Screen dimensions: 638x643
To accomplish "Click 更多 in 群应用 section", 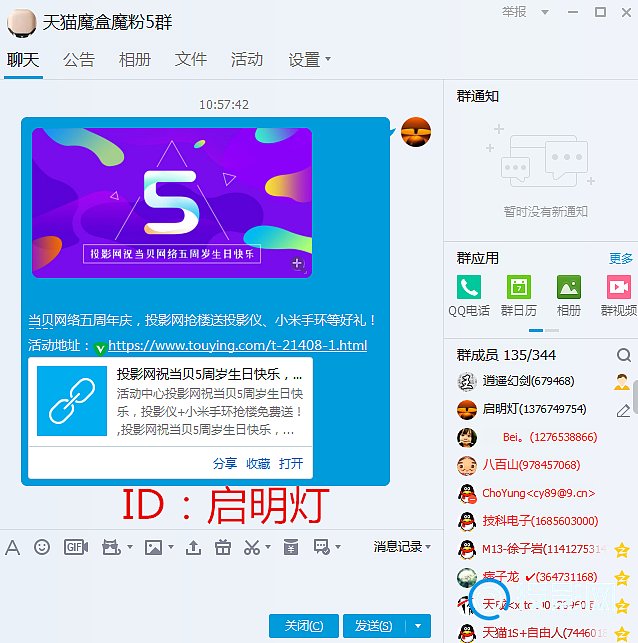I will (x=620, y=258).
